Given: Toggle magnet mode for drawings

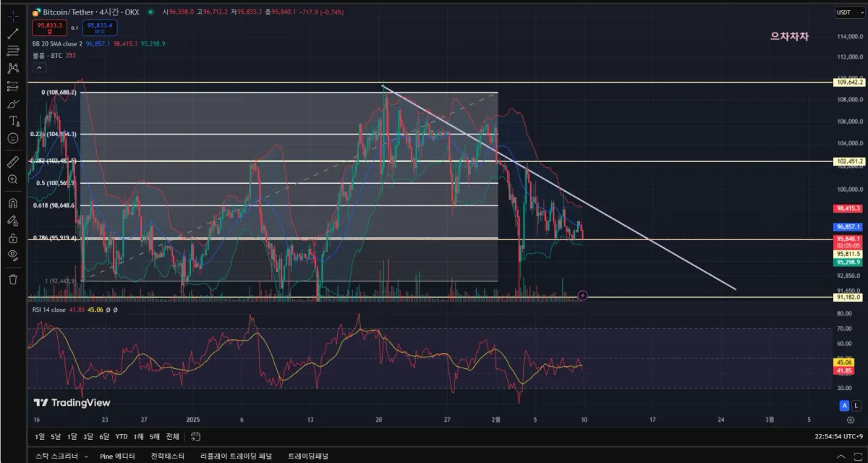Looking at the screenshot, I should tap(12, 203).
